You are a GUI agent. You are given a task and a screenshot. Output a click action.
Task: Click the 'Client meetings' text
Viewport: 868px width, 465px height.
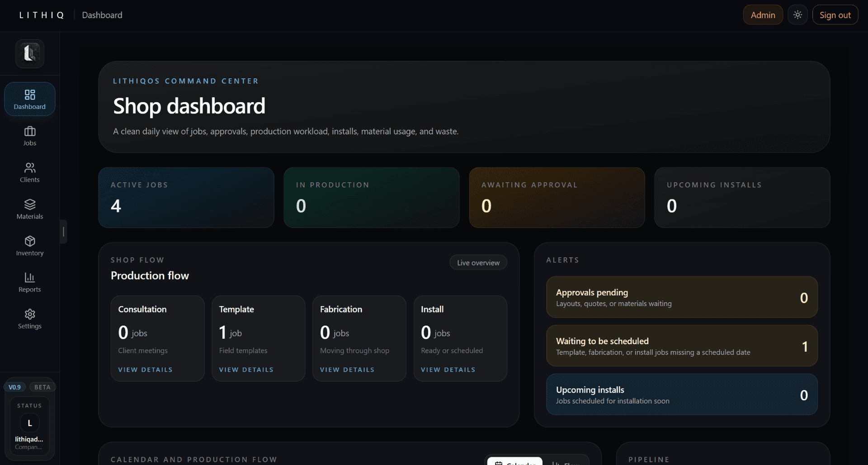(x=143, y=351)
